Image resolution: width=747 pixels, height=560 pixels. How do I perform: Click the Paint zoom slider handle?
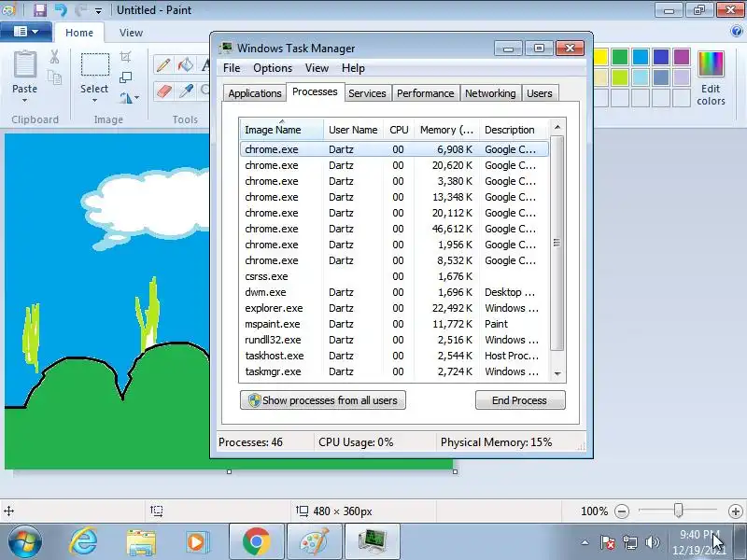tap(679, 510)
